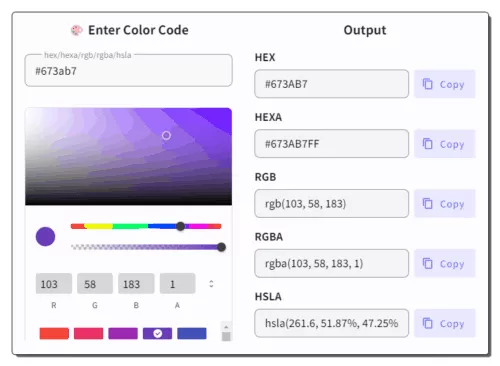Click the B value field showing 183
This screenshot has height=366, width=500.
click(136, 284)
